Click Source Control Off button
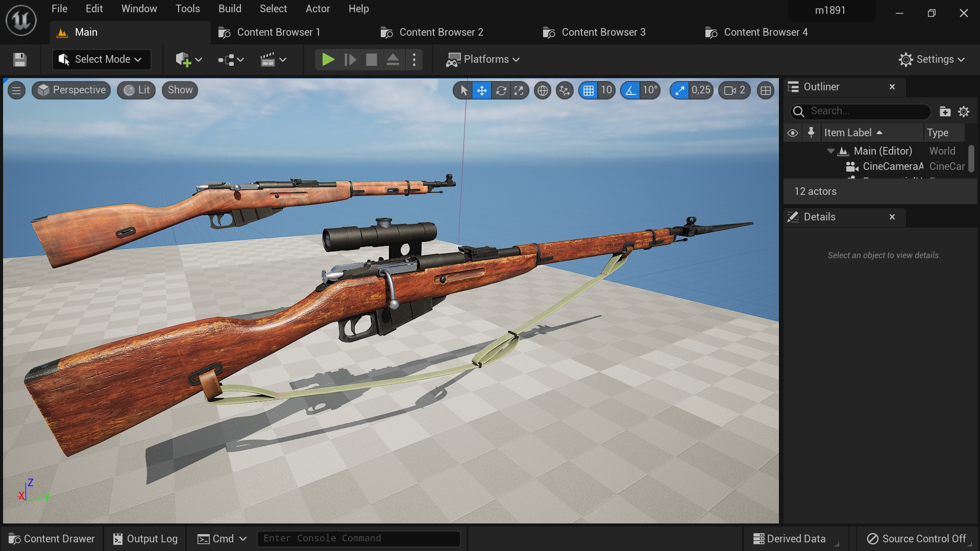This screenshot has width=980, height=551. pyautogui.click(x=916, y=539)
